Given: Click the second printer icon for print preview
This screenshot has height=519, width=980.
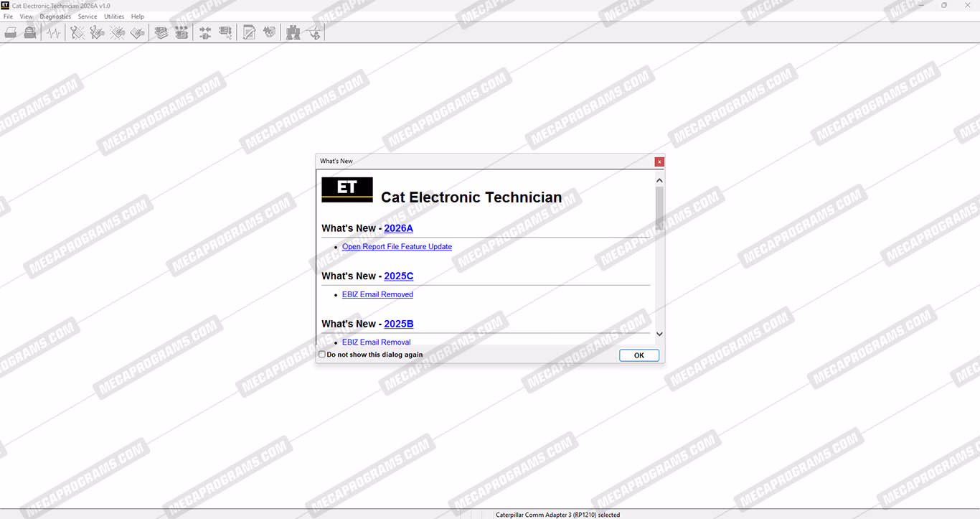Looking at the screenshot, I should click(30, 32).
